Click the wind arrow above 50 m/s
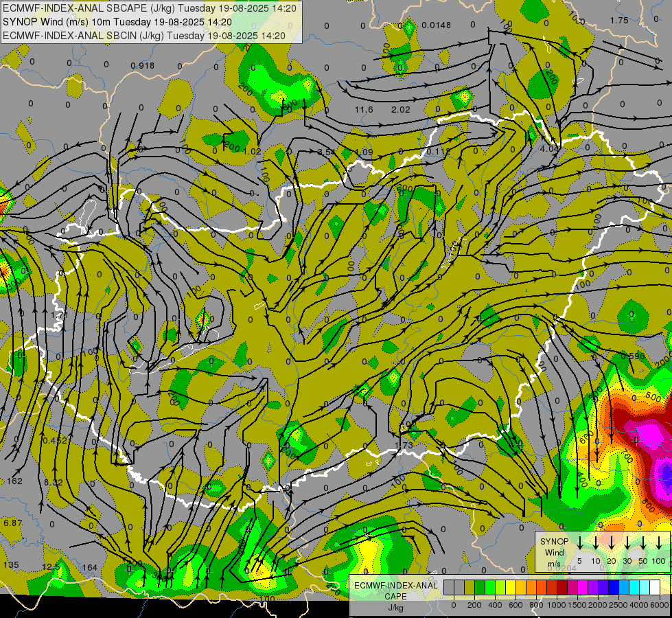672x618 pixels. click(x=643, y=542)
